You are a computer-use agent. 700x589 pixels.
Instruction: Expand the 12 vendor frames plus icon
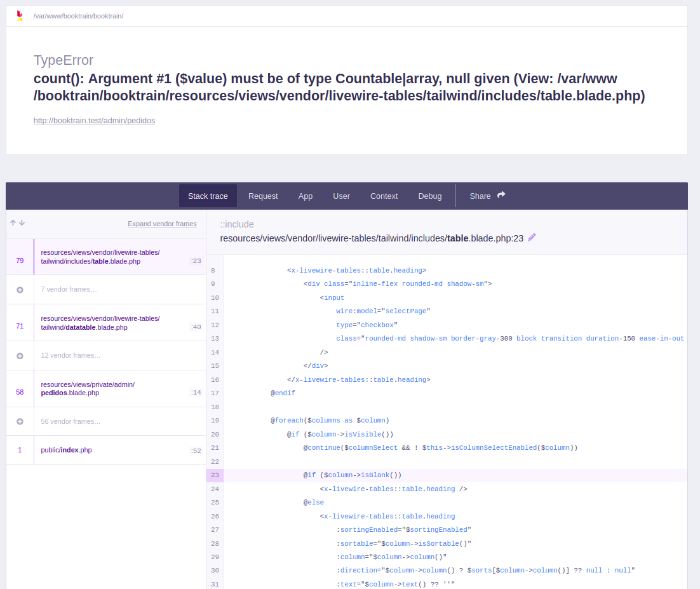(x=20, y=356)
